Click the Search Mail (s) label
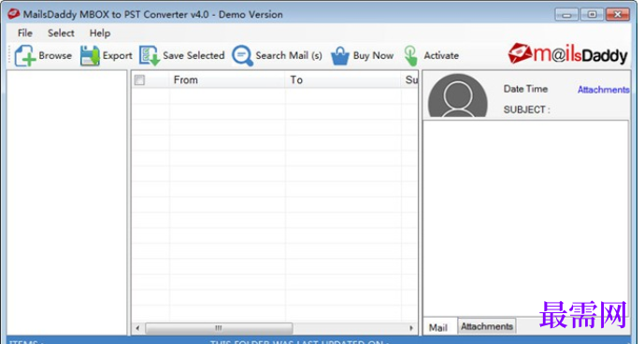644x344 pixels. (289, 55)
